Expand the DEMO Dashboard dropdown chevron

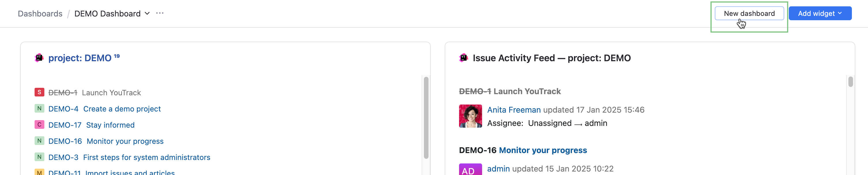[147, 14]
